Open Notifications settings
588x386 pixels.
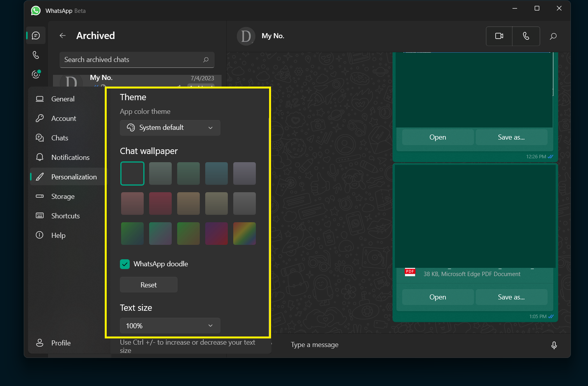[x=67, y=158]
